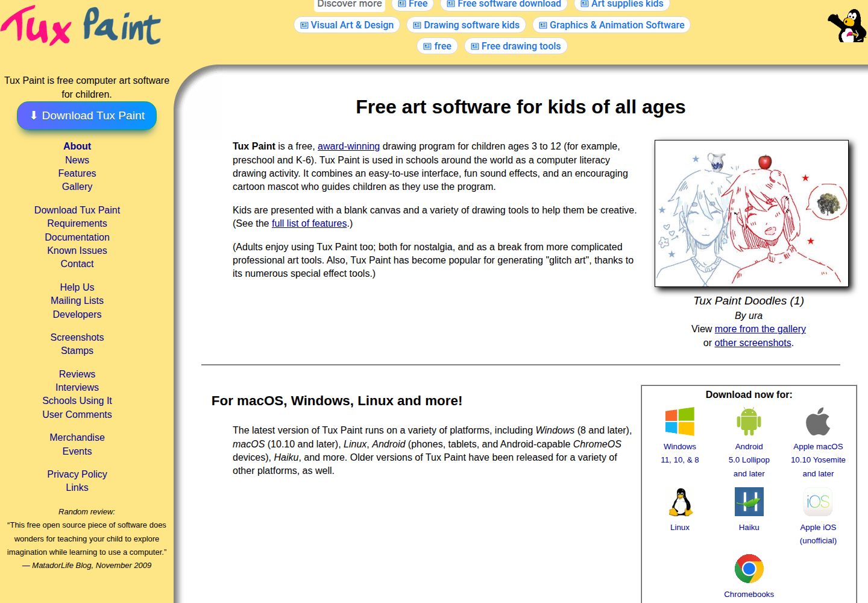Follow the full list of features link

click(309, 223)
